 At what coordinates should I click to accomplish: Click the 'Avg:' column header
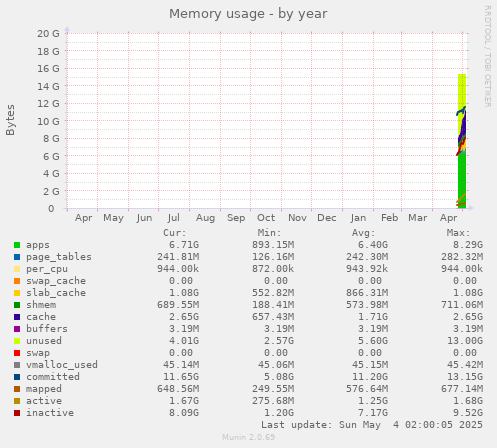(x=364, y=233)
